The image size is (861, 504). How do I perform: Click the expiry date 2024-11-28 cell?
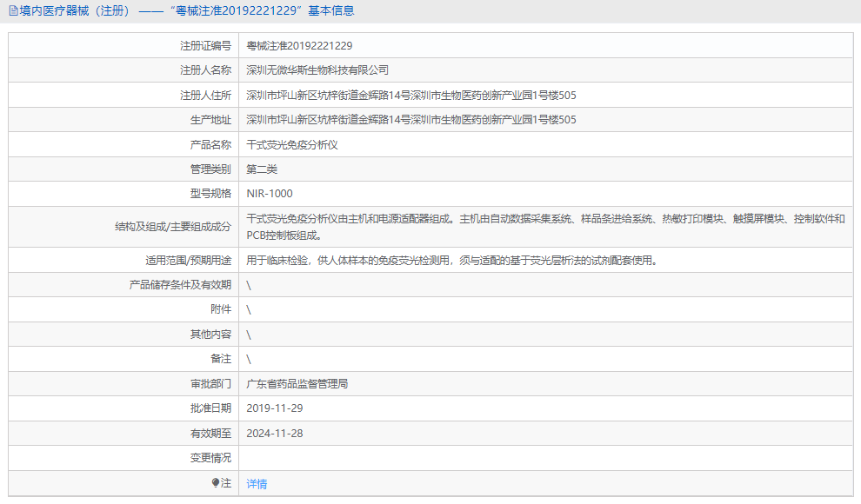click(278, 432)
